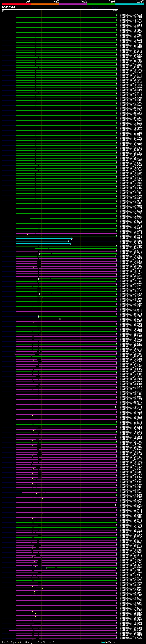Image resolution: width=146 pixels, height=644 pixels.
Task: Click the green alignment bar for A2ICC7
Action: coord(78,254)
